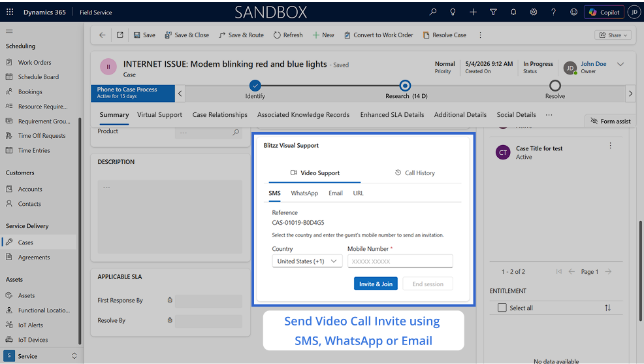Switch to the Virtual Support tab

[x=159, y=114]
